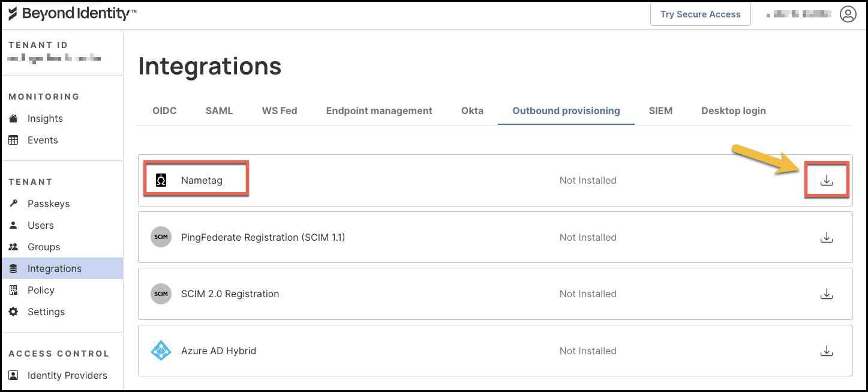Click the Nametag integration logo icon
This screenshot has height=392, width=868.
coord(161,181)
